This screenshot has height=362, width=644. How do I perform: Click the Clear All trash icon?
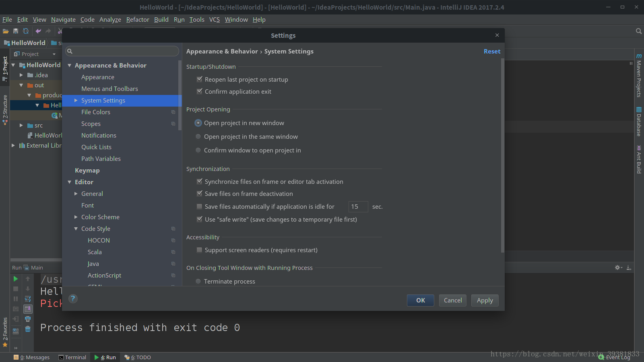pos(28,329)
